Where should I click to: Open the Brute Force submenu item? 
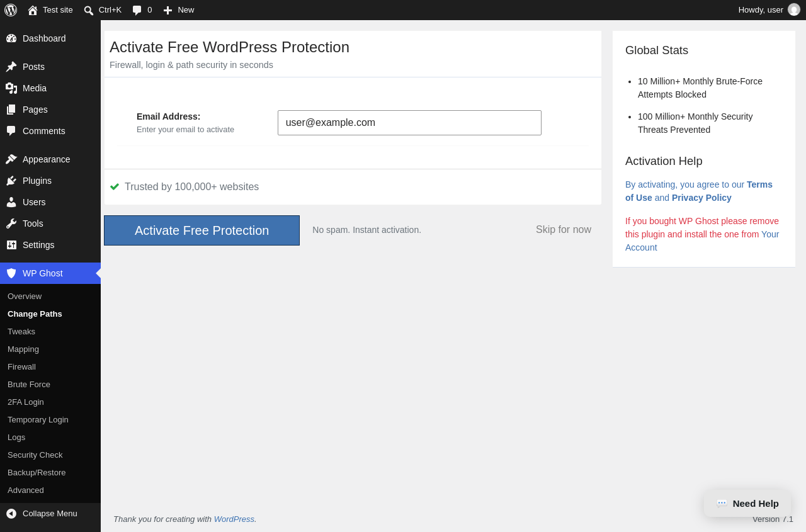(29, 384)
